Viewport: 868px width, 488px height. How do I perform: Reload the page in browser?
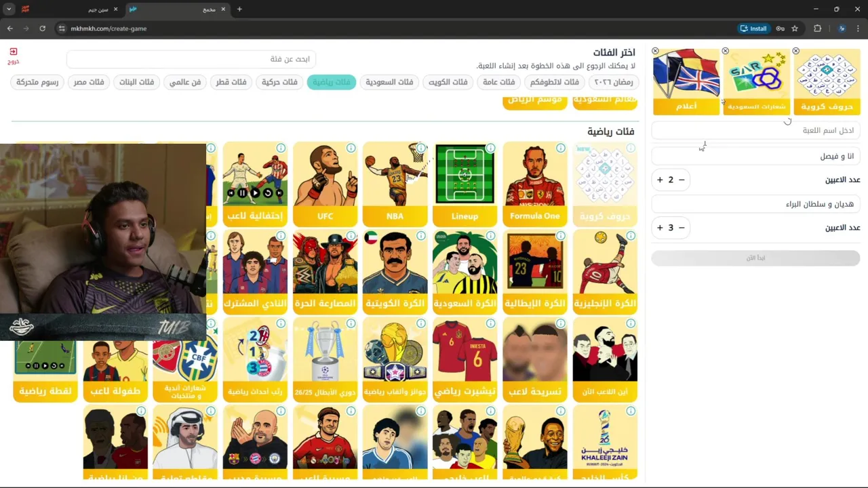click(x=42, y=28)
